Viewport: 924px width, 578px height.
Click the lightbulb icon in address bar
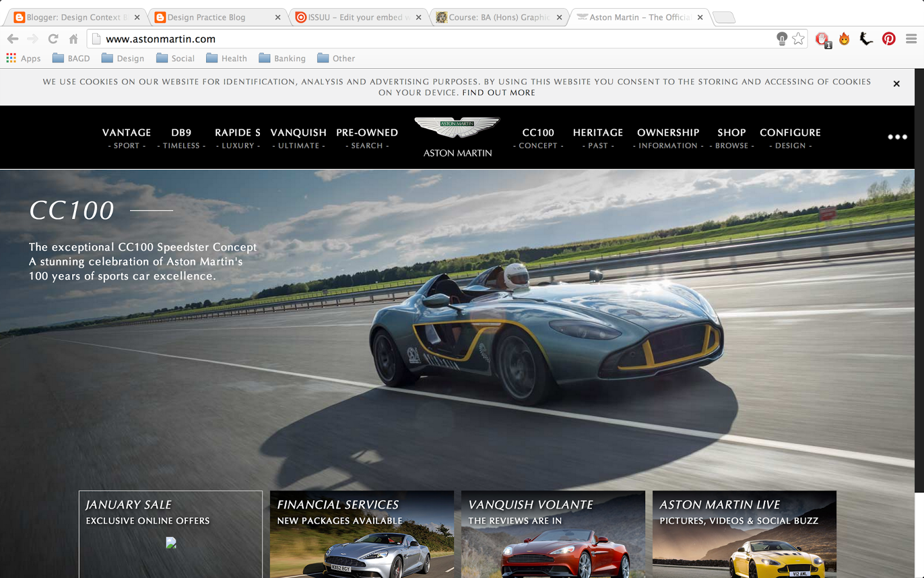pos(781,39)
